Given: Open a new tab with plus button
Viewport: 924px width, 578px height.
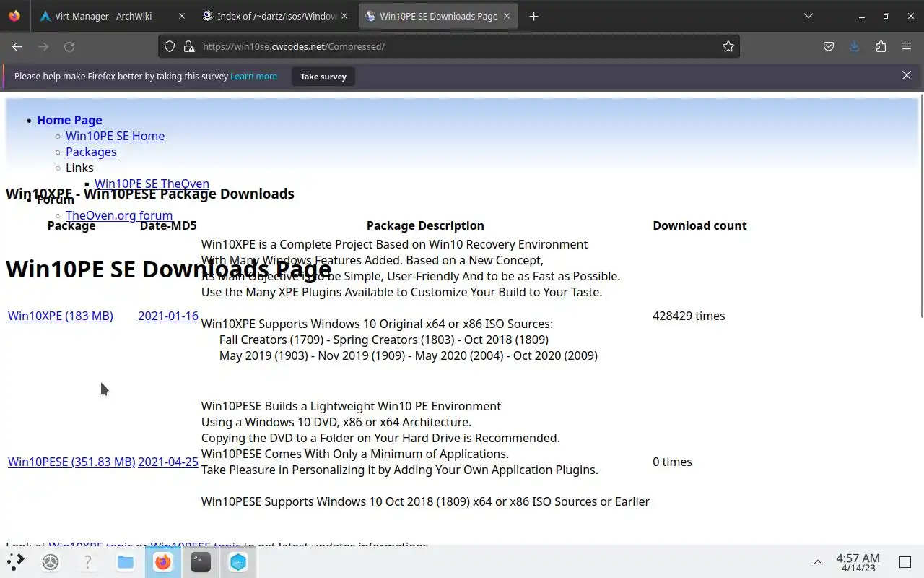Looking at the screenshot, I should [533, 16].
